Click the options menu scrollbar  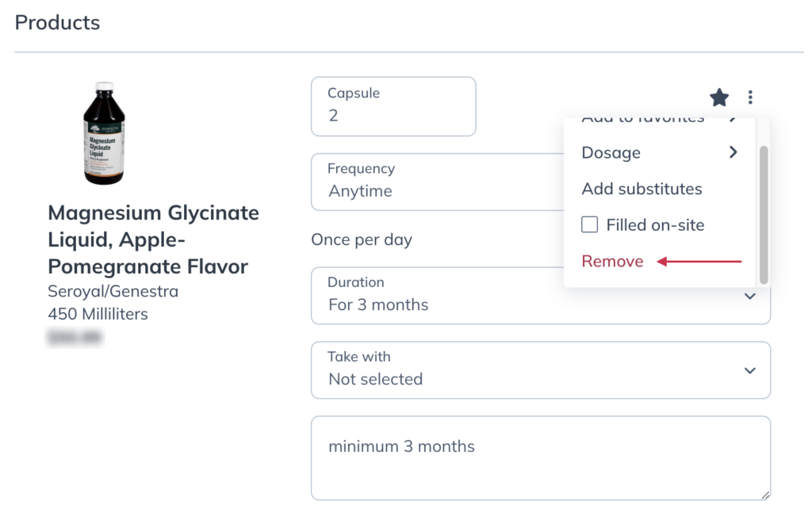click(764, 215)
